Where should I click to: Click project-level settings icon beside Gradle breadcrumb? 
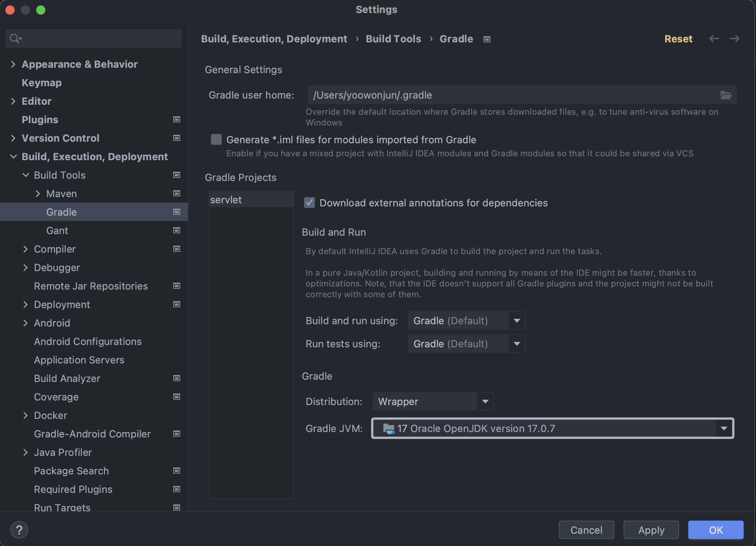point(487,39)
